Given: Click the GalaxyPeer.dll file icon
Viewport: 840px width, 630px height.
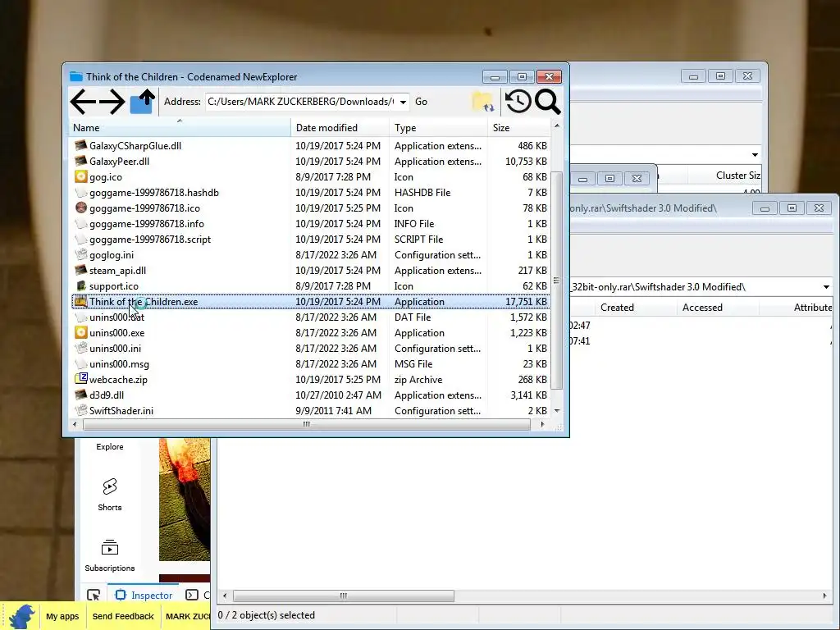Looking at the screenshot, I should point(81,161).
